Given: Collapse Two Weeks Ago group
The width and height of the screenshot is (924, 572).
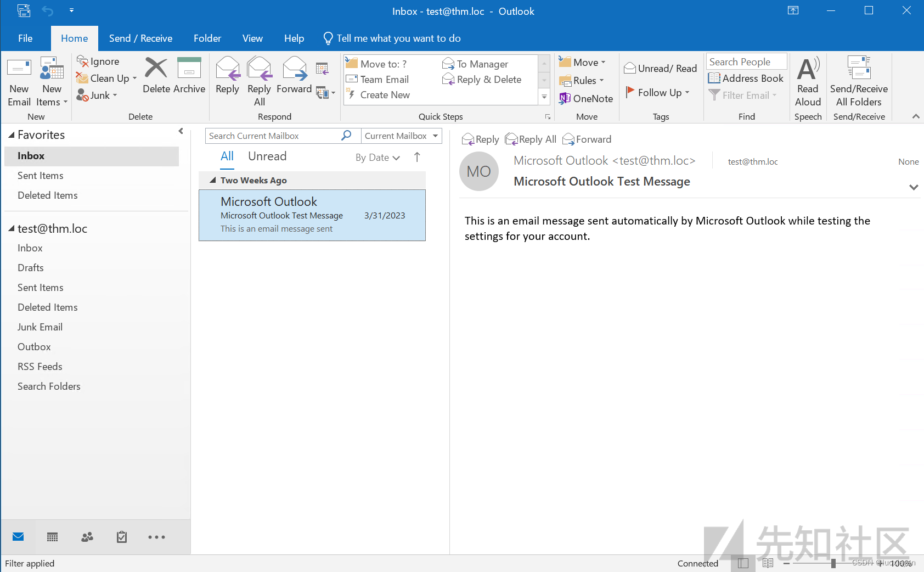Looking at the screenshot, I should [212, 181].
